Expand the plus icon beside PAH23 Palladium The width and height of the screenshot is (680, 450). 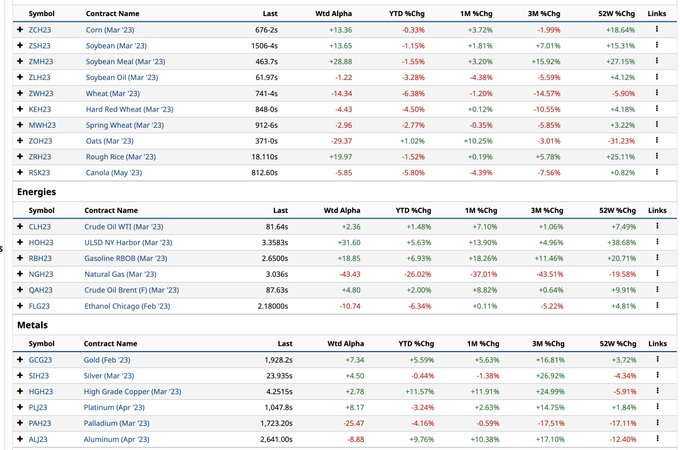coord(20,423)
